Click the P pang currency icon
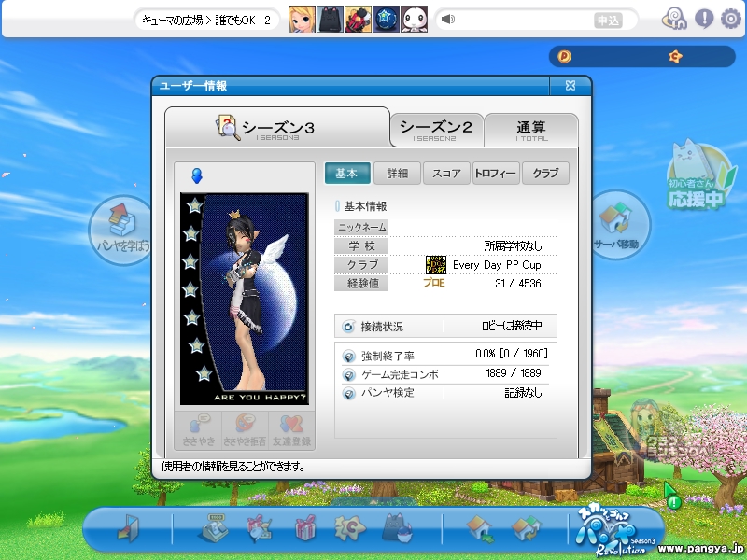Screen dimensions: 747x560 tap(565, 57)
